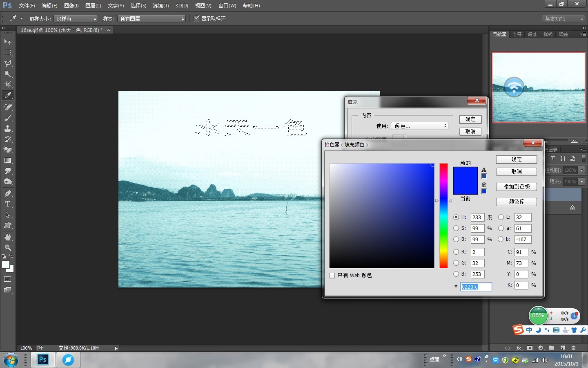Image resolution: width=588 pixels, height=368 pixels.
Task: Select the L lightness radio button
Action: click(x=501, y=217)
